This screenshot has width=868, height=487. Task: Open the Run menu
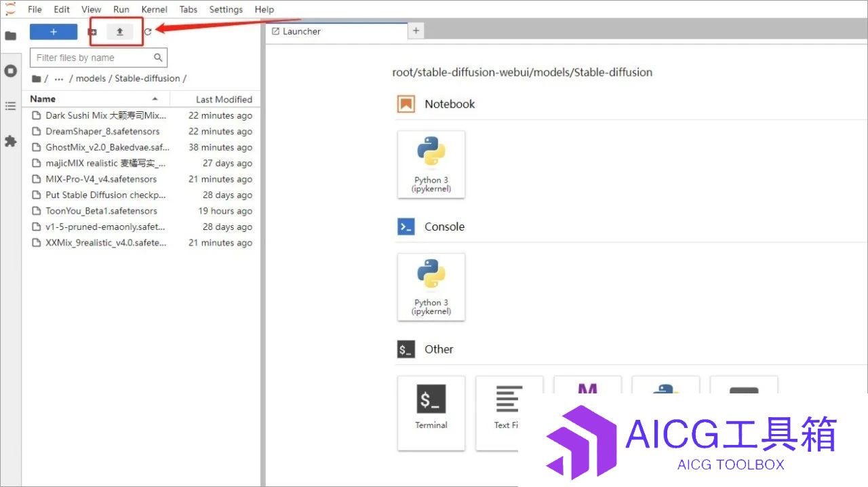click(121, 9)
